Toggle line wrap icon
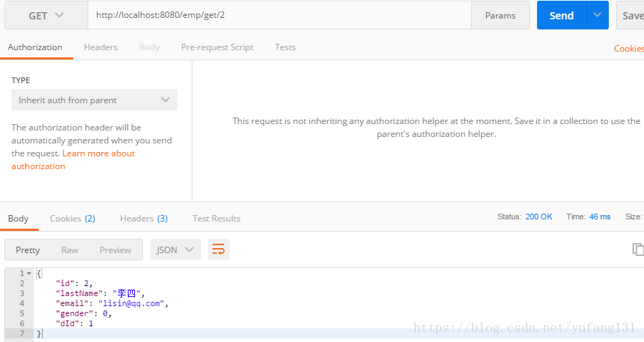The height and width of the screenshot is (342, 644). click(x=218, y=250)
